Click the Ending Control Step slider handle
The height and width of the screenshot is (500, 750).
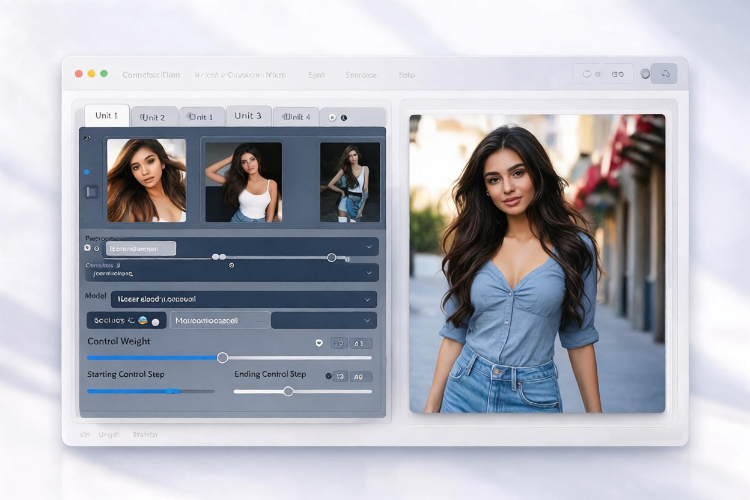tap(288, 391)
